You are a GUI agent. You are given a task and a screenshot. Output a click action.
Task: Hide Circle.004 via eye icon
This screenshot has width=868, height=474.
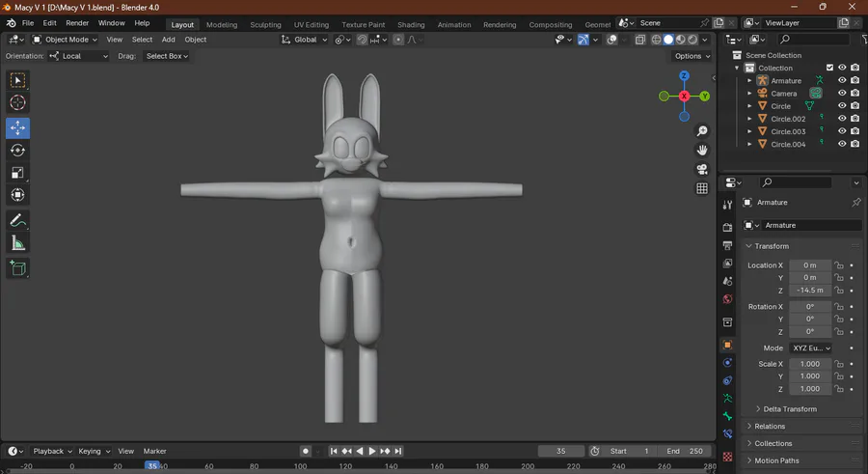tap(842, 144)
